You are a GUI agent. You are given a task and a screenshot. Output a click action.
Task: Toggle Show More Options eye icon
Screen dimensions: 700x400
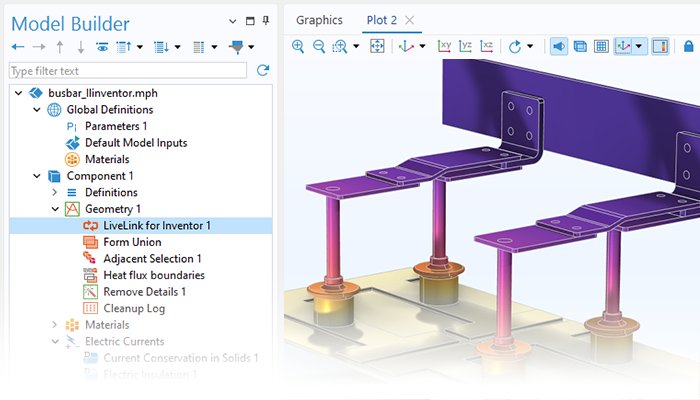pos(102,47)
